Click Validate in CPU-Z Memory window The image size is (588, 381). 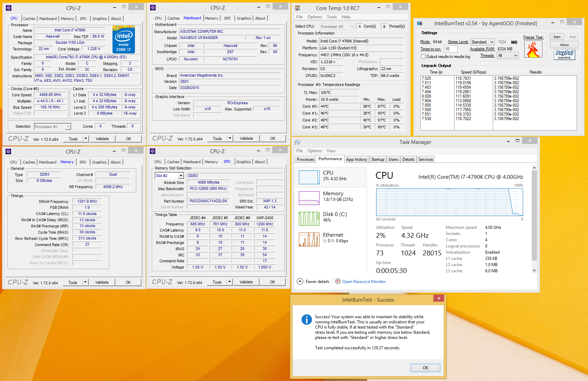tap(102, 282)
